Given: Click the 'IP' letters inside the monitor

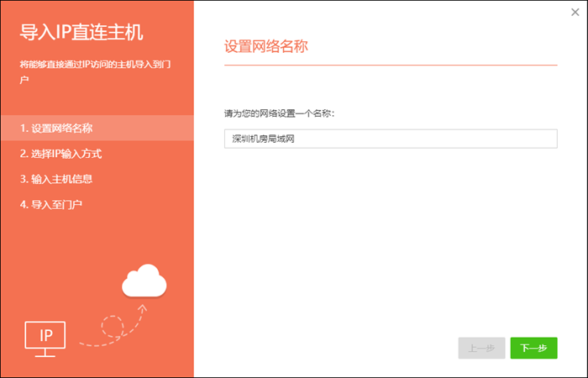Looking at the screenshot, I should point(46,335).
